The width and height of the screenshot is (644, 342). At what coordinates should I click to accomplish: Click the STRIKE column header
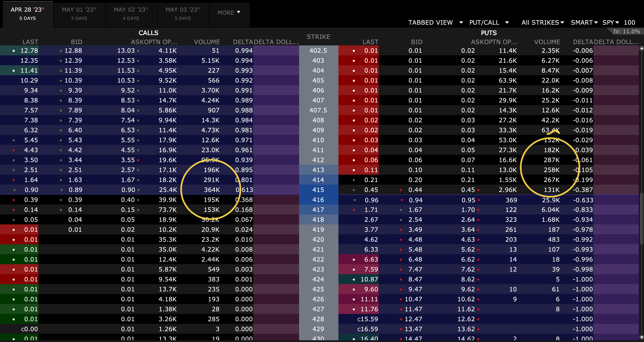tap(318, 37)
